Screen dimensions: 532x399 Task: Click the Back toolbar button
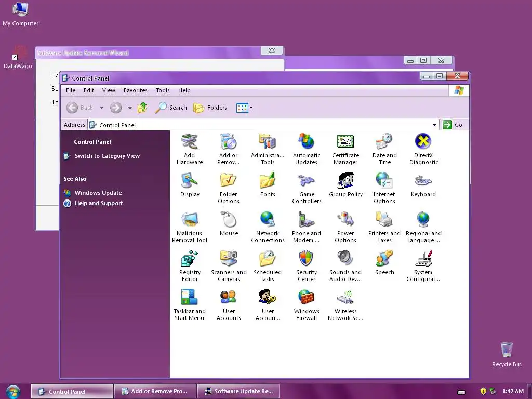79,108
